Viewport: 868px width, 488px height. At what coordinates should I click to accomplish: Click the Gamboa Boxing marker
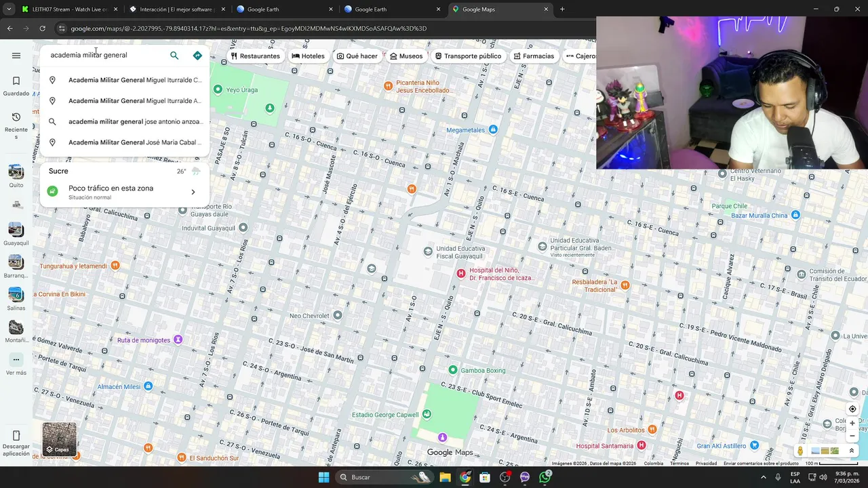tap(453, 369)
